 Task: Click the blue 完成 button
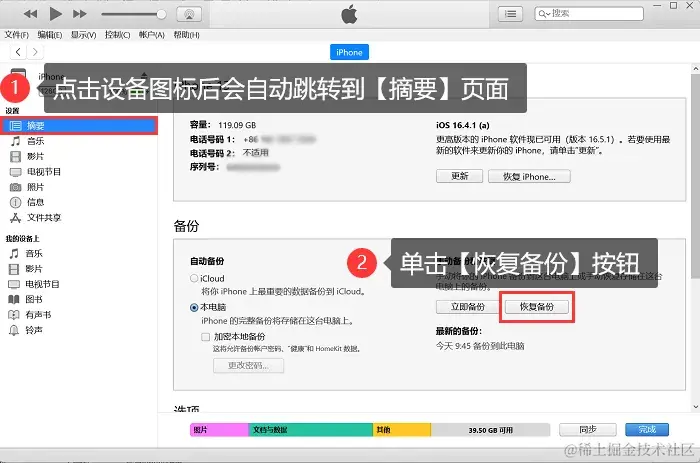coord(647,430)
